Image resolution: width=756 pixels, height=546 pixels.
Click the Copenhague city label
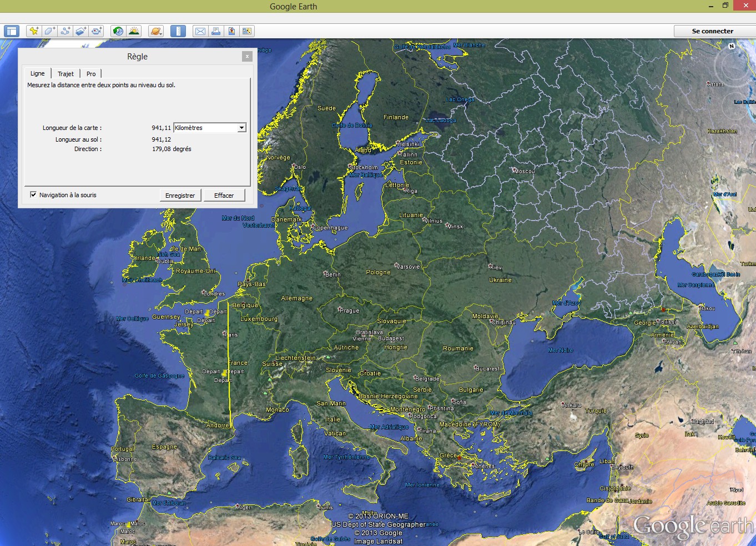click(x=330, y=228)
